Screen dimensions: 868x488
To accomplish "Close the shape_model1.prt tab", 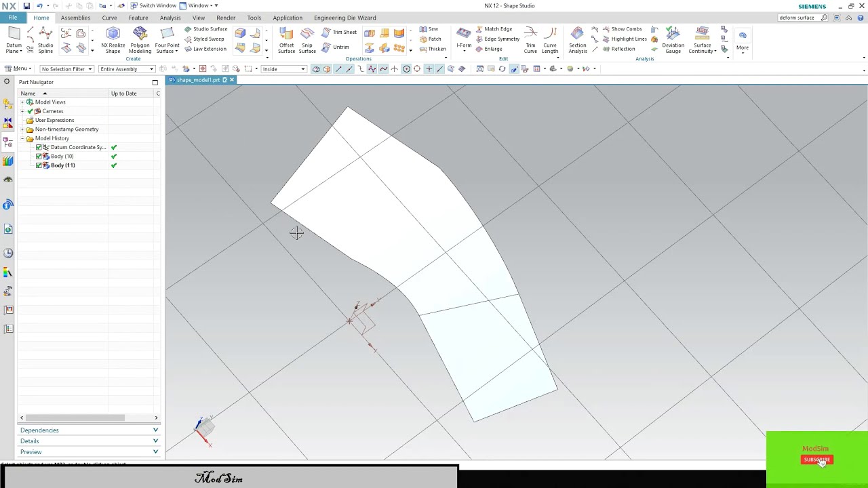I will point(232,80).
